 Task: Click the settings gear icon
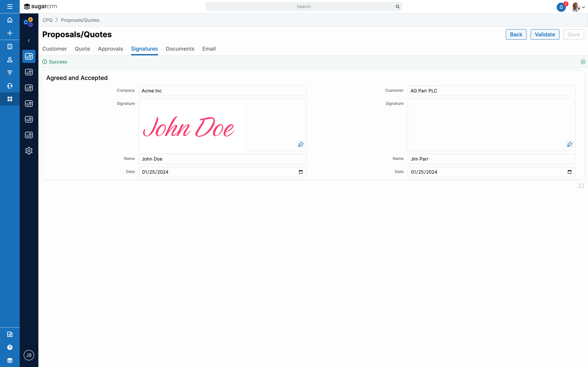[29, 151]
